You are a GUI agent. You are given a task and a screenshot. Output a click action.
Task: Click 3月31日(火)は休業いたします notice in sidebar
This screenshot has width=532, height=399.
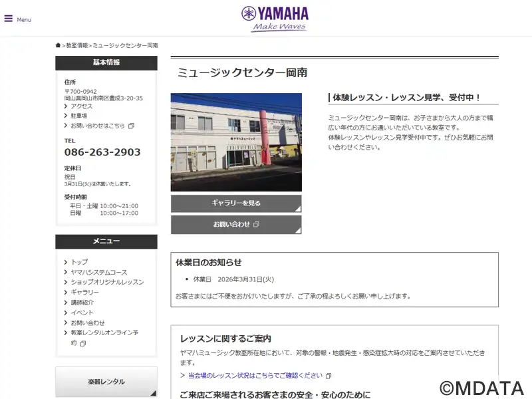[98, 184]
